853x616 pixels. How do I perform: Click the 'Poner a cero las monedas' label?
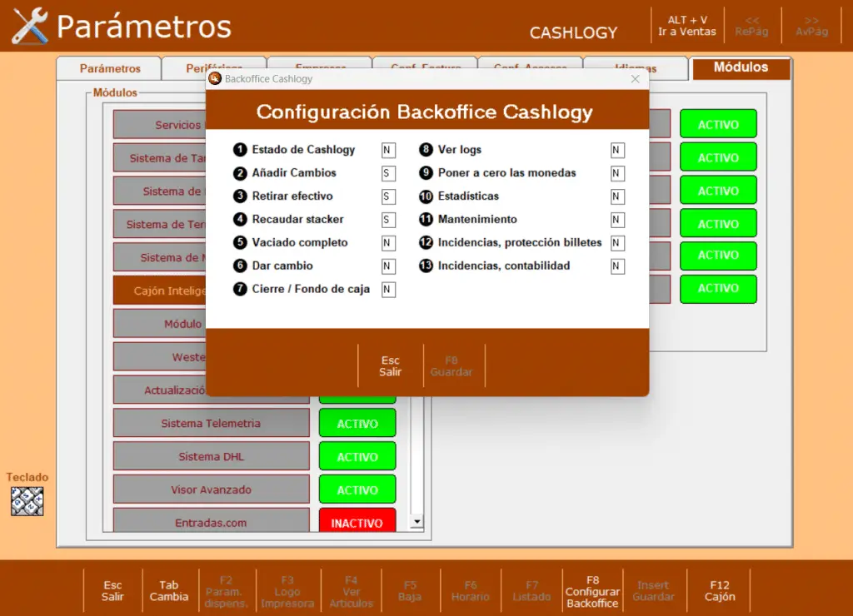point(506,173)
